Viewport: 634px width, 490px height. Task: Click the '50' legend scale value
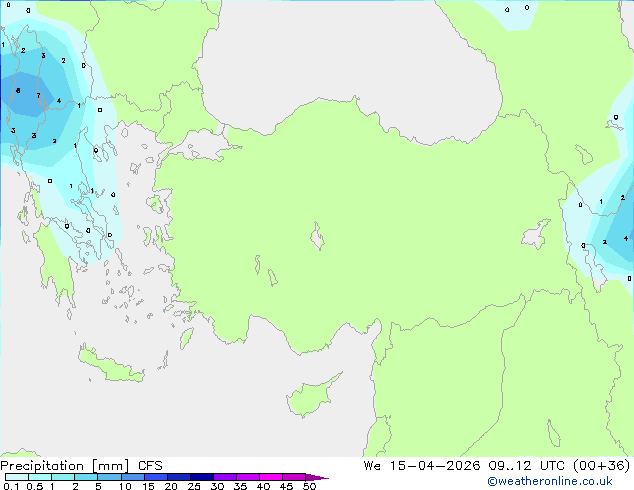[309, 486]
